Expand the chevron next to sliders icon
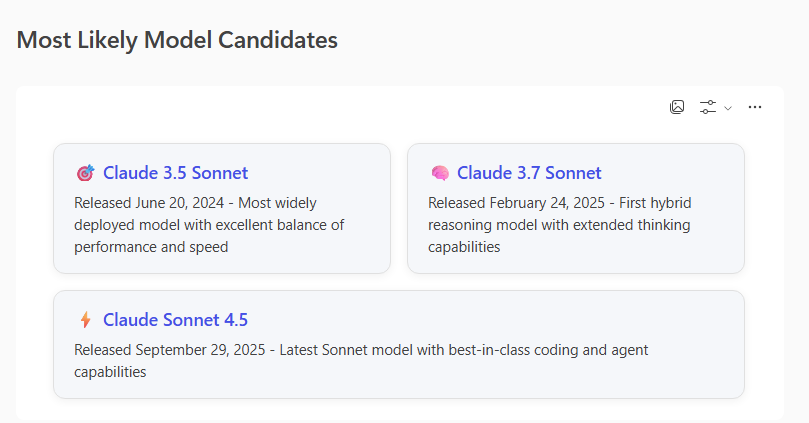Image resolution: width=809 pixels, height=423 pixels. (x=728, y=108)
